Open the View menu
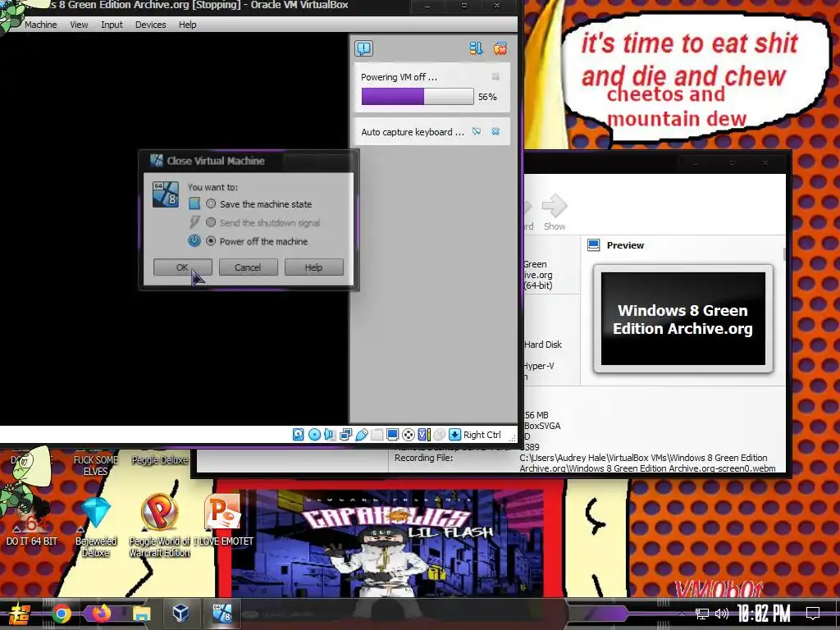 79,25
